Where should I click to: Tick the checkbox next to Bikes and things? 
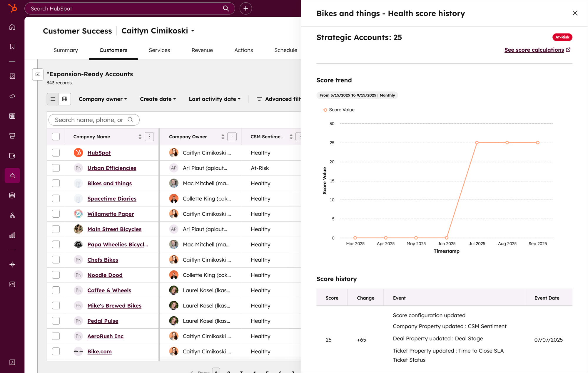pos(56,183)
